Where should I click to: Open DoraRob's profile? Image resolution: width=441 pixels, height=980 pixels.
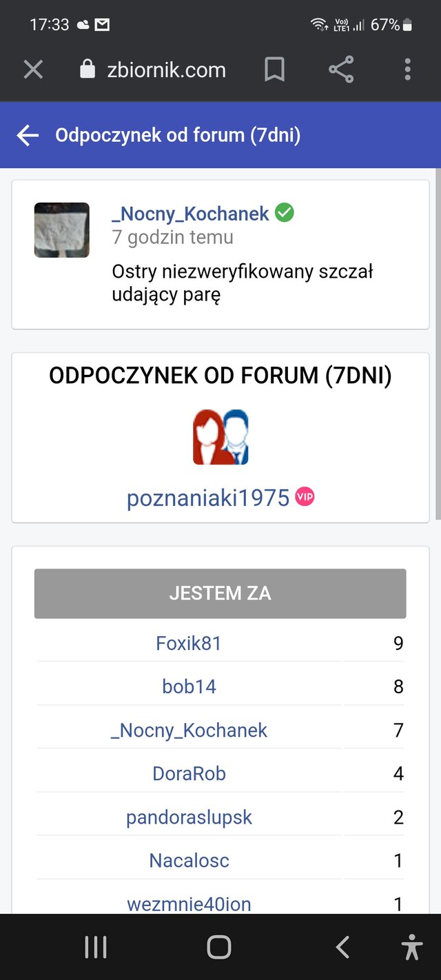click(189, 773)
